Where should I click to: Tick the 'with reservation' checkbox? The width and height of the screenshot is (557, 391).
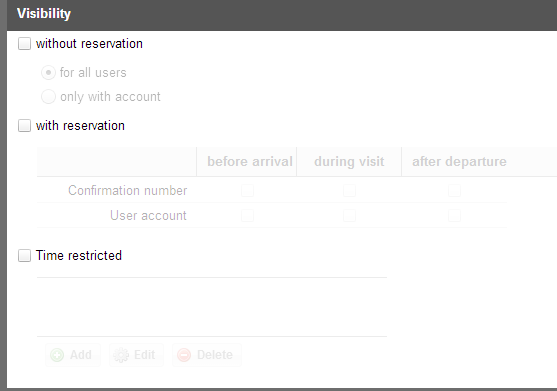coord(25,126)
